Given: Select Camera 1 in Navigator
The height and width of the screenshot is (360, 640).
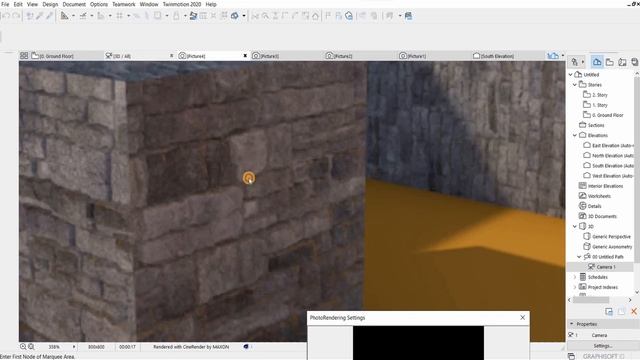Looking at the screenshot, I should click(x=601, y=267).
